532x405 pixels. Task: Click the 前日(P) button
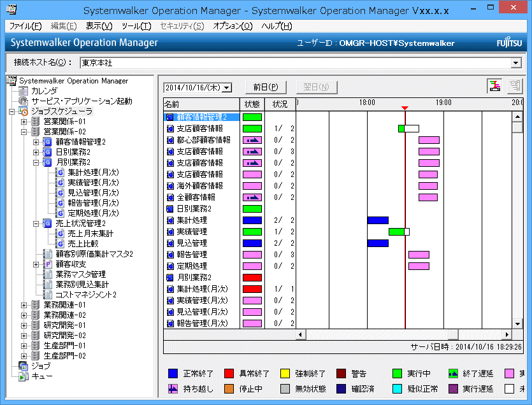click(265, 87)
